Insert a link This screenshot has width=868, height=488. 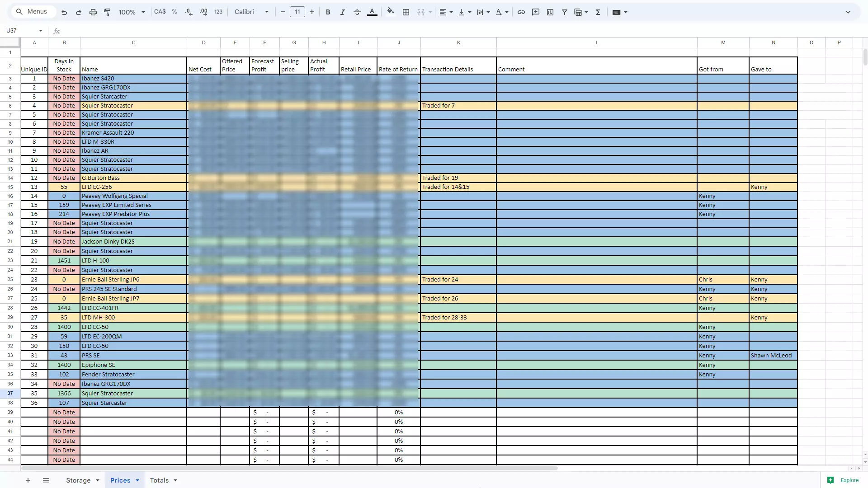pos(521,12)
